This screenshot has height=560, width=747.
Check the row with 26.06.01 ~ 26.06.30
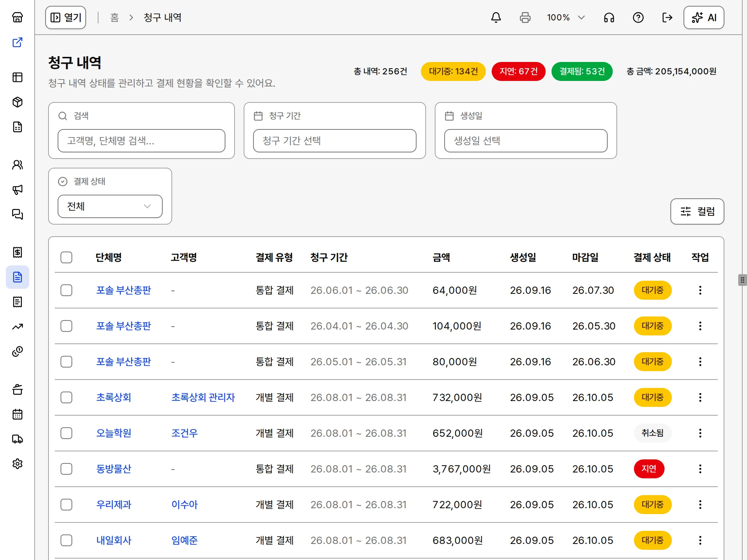click(66, 290)
